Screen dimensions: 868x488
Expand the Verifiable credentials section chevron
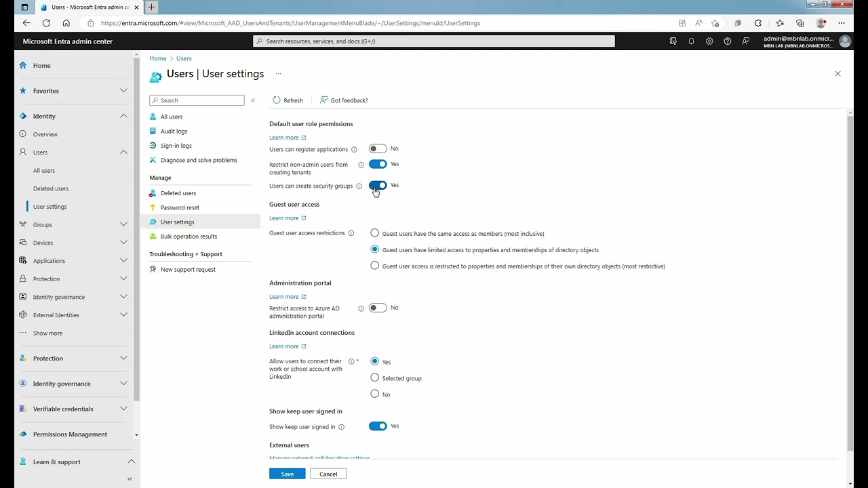pos(123,409)
